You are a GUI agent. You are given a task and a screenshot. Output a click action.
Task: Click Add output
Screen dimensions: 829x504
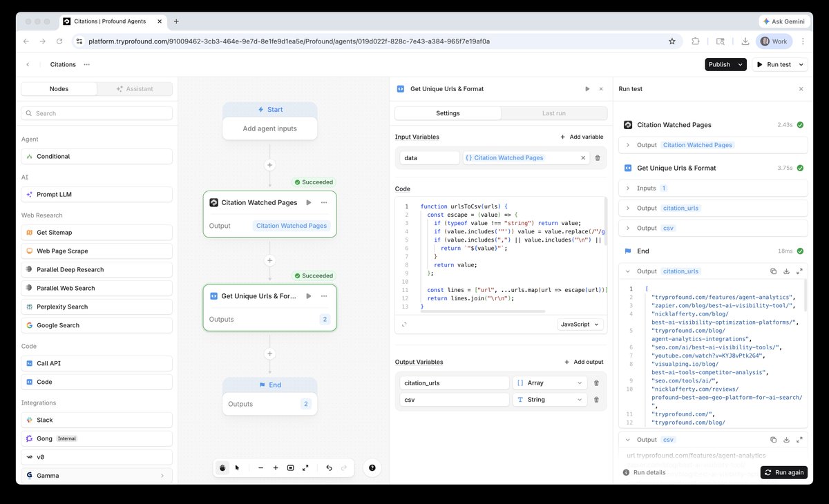point(584,362)
